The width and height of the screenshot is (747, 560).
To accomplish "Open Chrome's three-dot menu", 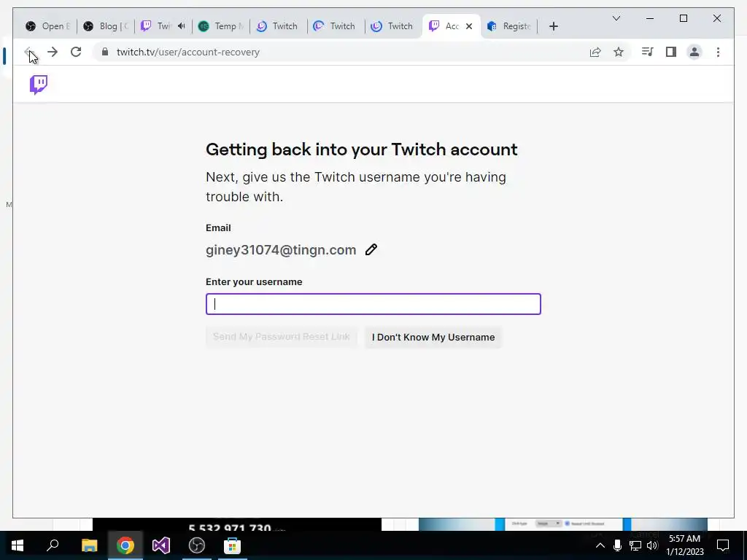I will (x=718, y=52).
